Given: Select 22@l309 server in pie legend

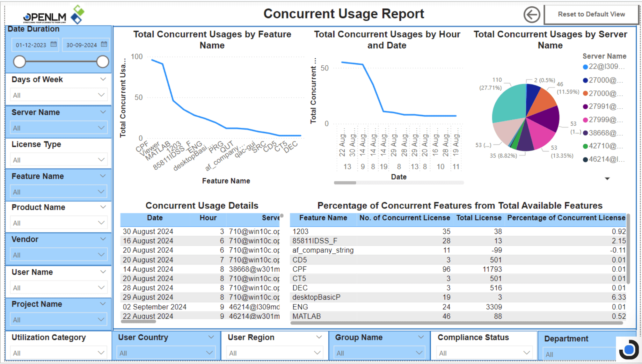Looking at the screenshot, I should point(603,67).
